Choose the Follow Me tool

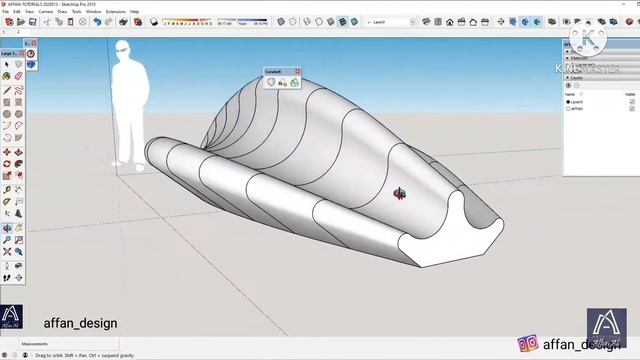coord(18,164)
